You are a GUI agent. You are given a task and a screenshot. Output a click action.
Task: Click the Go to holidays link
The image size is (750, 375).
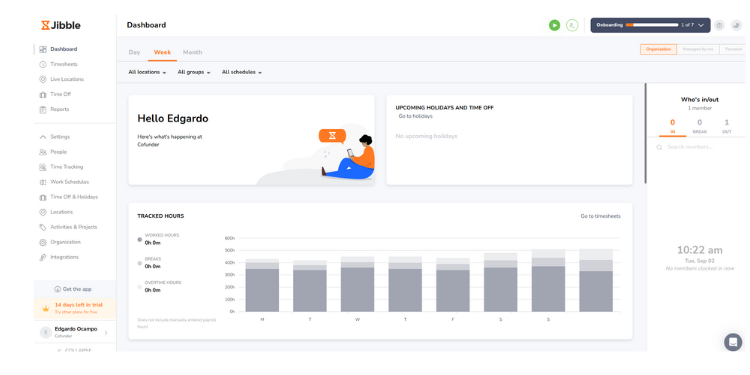(416, 116)
